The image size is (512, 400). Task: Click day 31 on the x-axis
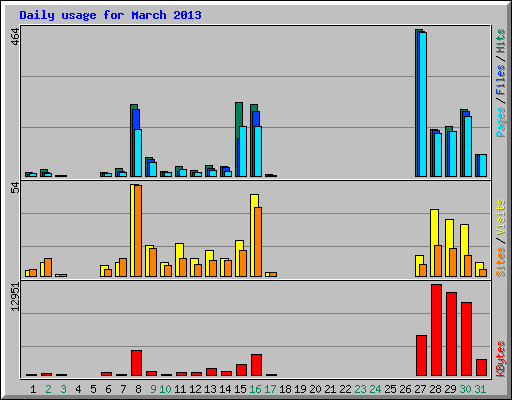(480, 389)
